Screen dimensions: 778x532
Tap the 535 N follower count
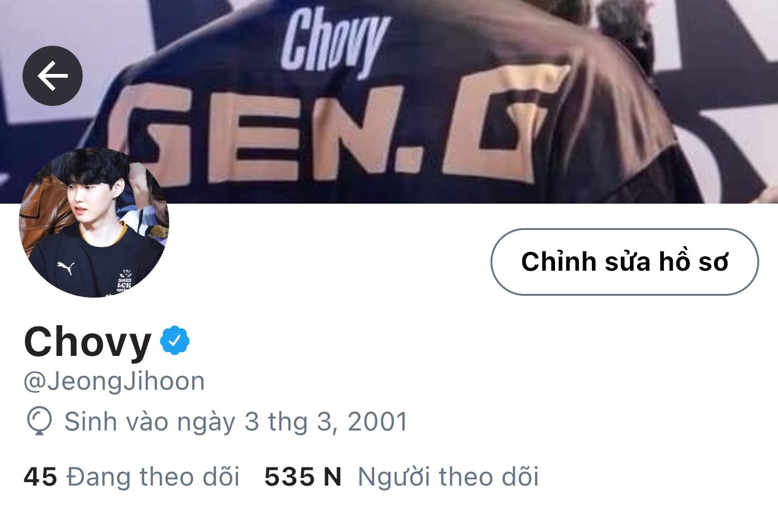[x=303, y=477]
